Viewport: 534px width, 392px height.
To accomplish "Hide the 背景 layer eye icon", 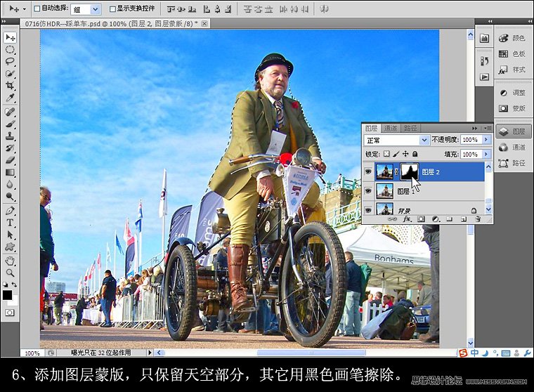I will [x=367, y=210].
